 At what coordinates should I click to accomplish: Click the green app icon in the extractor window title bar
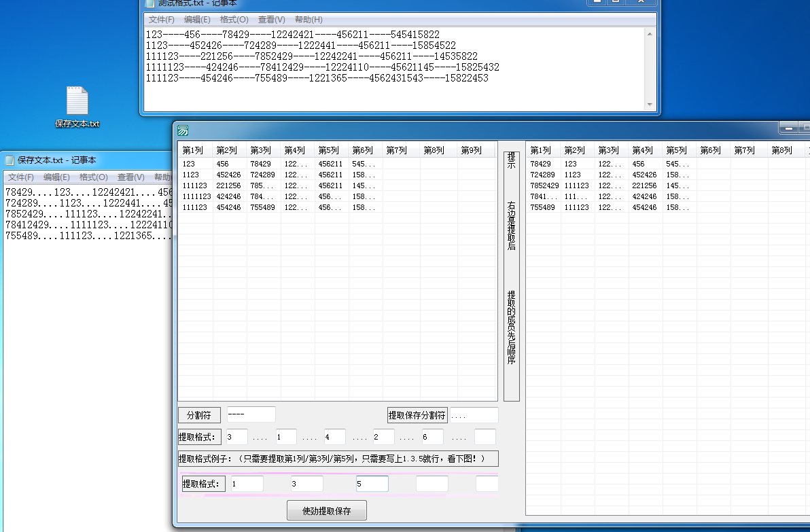[183, 130]
